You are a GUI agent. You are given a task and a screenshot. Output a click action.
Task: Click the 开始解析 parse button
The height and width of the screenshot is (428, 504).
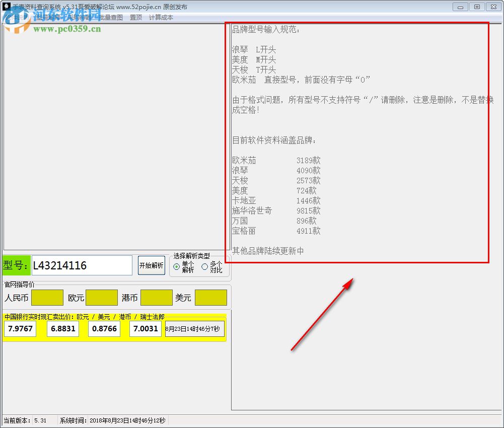click(151, 265)
